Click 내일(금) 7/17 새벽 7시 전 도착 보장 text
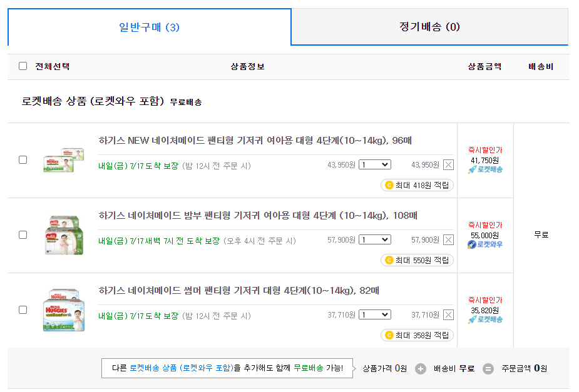This screenshot has width=579, height=392. pos(159,241)
